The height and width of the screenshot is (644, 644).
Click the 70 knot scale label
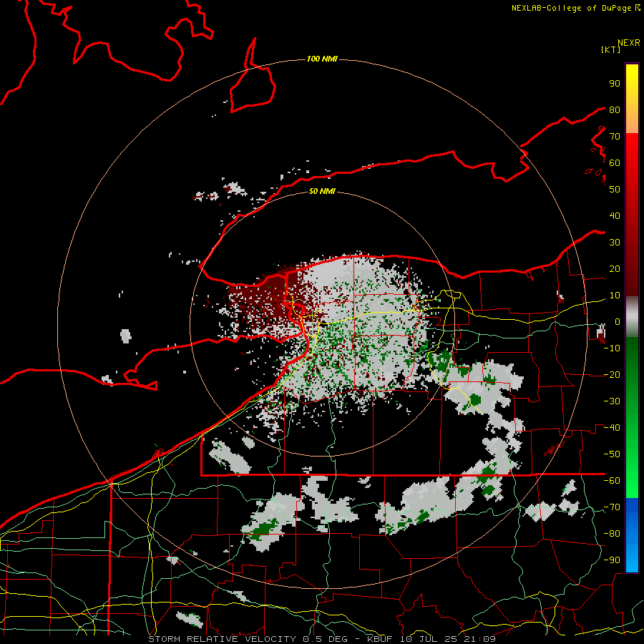615,137
